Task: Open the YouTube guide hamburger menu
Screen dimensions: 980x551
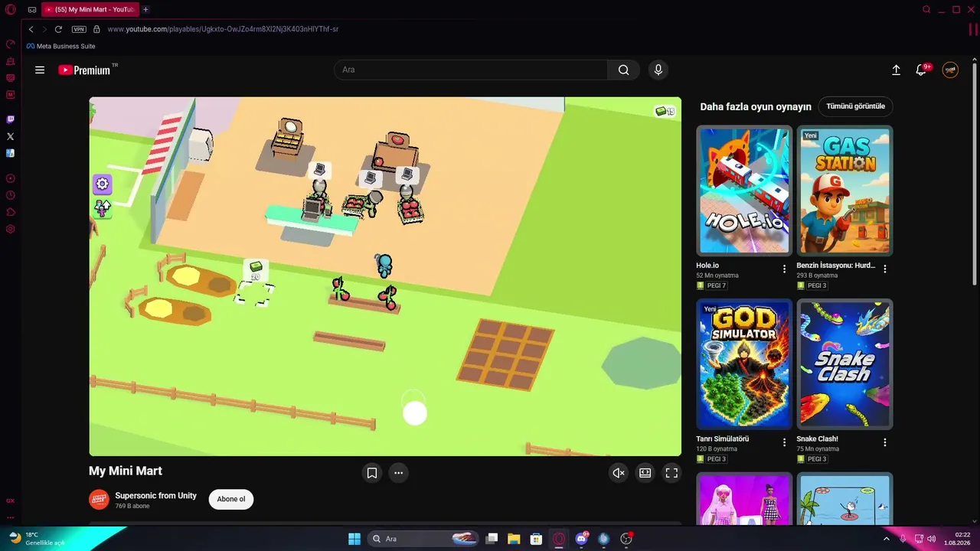Action: 40,70
